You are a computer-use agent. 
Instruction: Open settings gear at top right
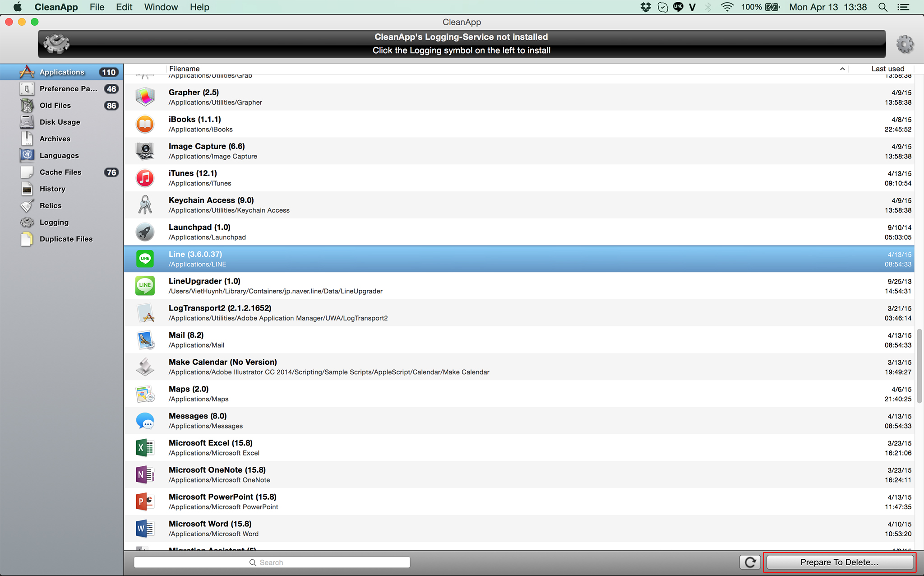coord(905,44)
